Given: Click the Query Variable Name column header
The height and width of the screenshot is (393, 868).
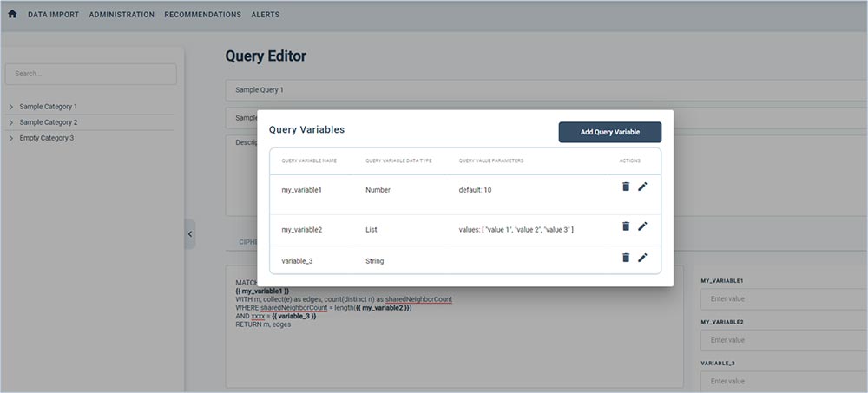Looking at the screenshot, I should tap(309, 161).
